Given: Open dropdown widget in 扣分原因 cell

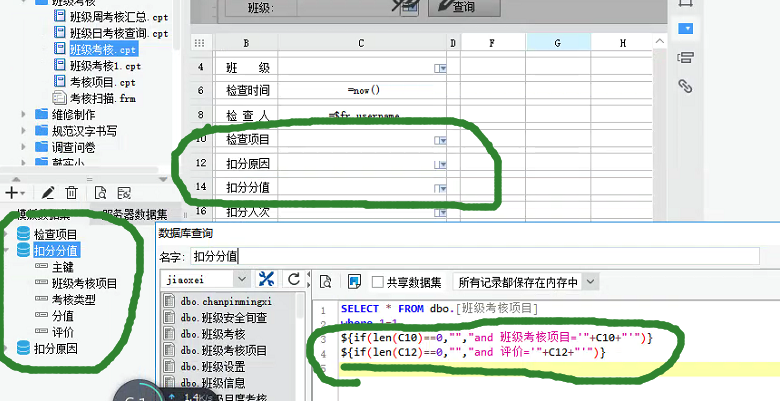Looking at the screenshot, I should click(x=440, y=165).
